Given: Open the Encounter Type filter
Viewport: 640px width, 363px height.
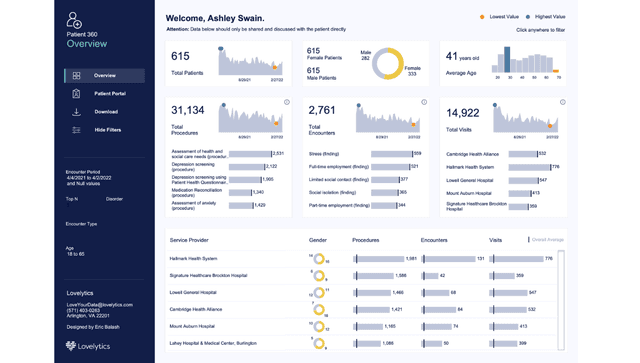Looking at the screenshot, I should coord(81,224).
